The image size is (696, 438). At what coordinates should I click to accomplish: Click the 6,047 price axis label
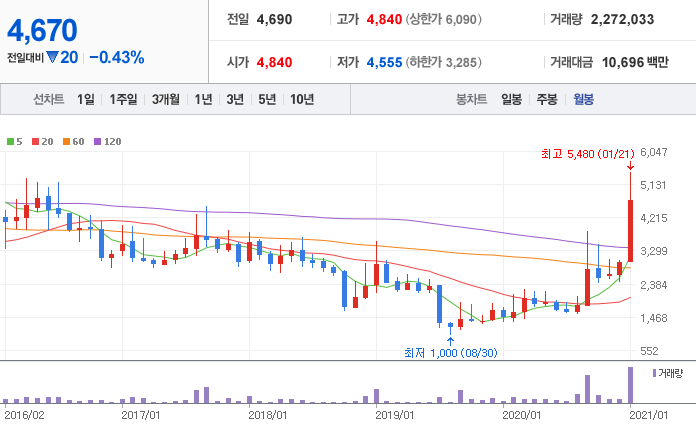(x=654, y=152)
